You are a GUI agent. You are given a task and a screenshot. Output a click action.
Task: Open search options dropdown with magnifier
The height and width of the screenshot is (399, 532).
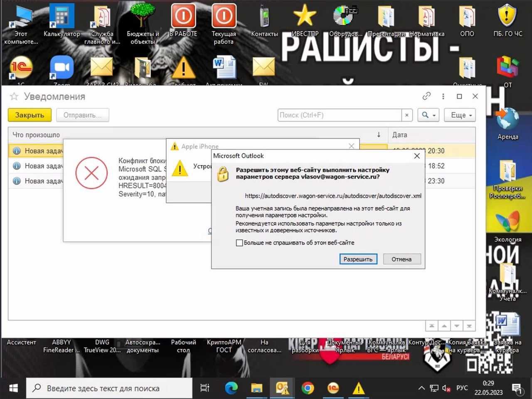(x=429, y=115)
